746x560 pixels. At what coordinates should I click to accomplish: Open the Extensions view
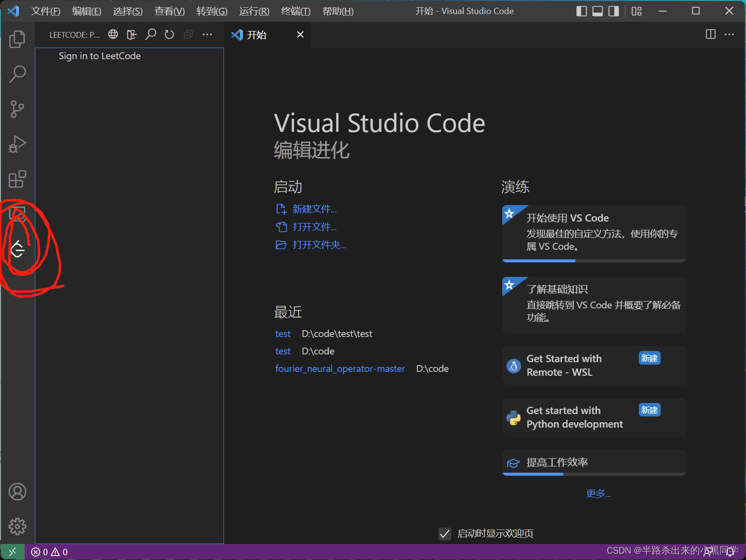coord(17,179)
